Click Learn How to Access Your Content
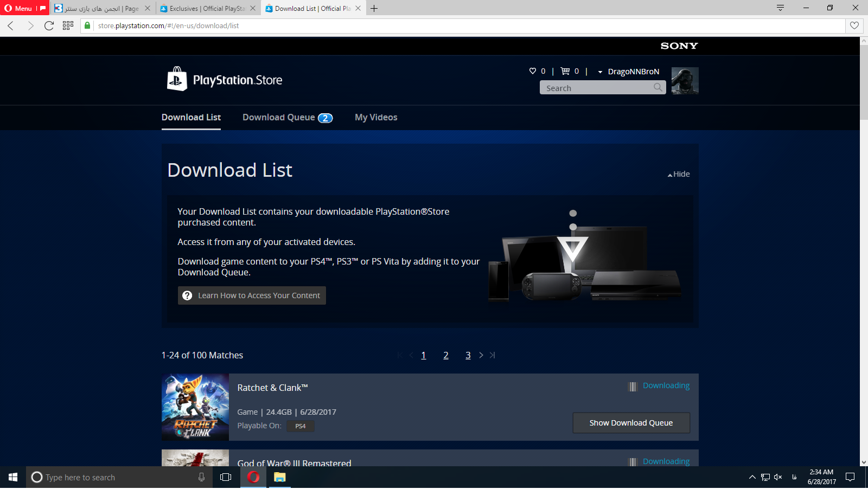868x489 pixels. tap(252, 295)
